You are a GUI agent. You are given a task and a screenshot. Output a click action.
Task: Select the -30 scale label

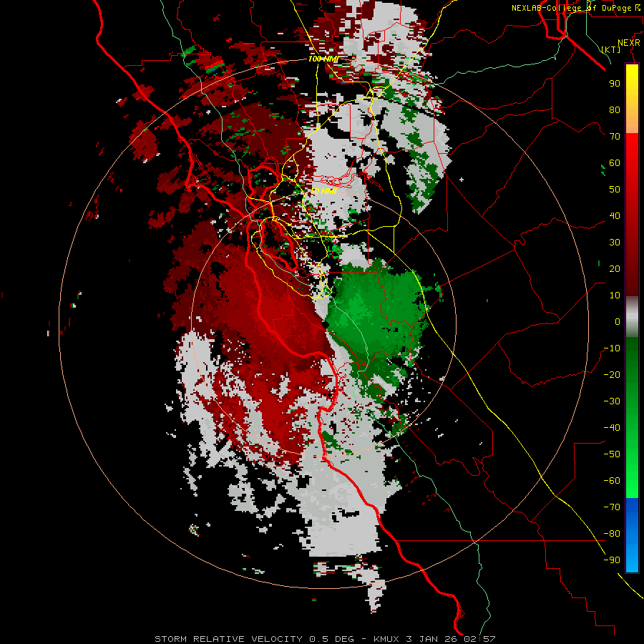612,401
